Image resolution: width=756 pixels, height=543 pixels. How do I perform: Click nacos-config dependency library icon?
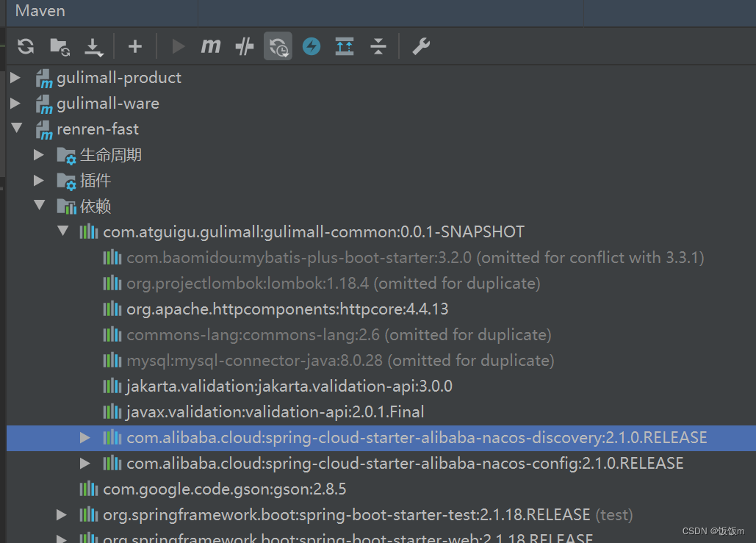pyautogui.click(x=112, y=464)
